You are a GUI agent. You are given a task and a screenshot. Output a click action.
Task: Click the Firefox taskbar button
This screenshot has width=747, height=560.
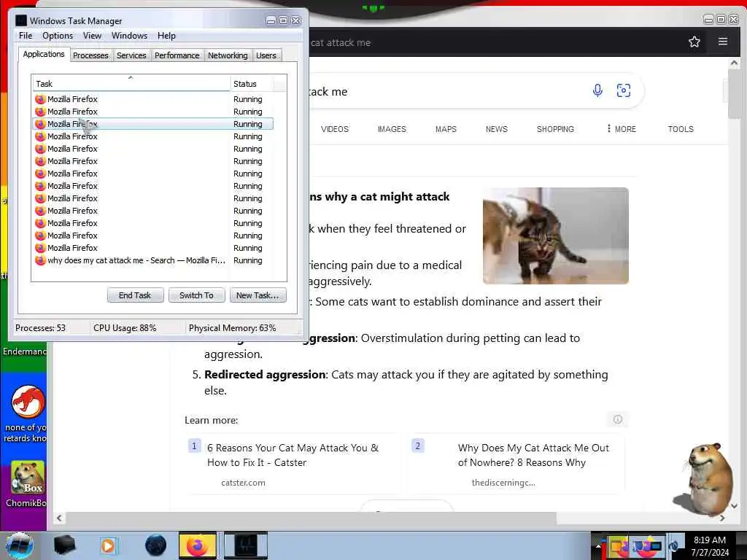tap(197, 545)
